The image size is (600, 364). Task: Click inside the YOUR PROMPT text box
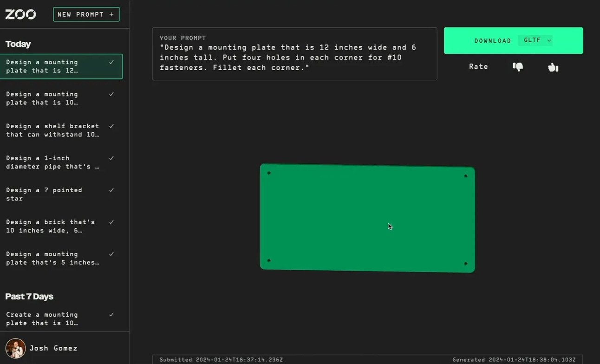coord(294,54)
